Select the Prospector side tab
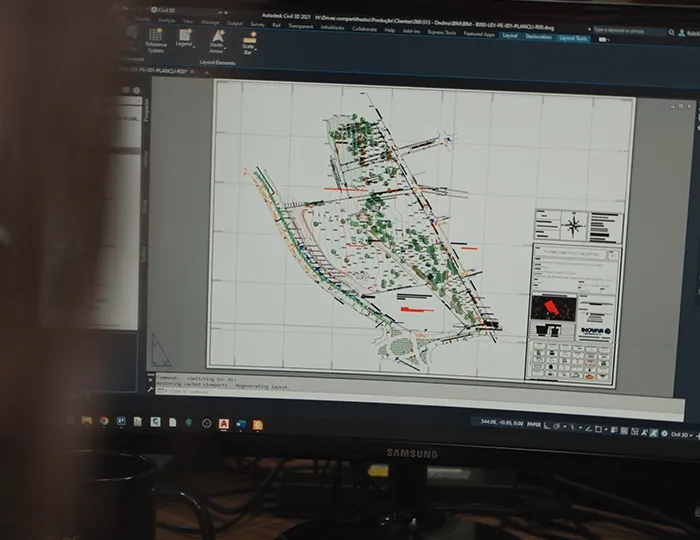Image resolution: width=700 pixels, height=540 pixels. coord(147,111)
